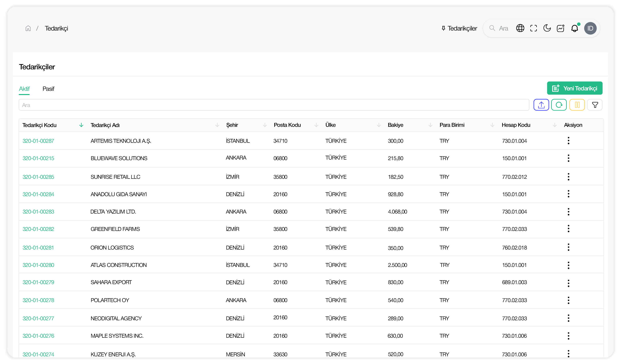Sort suppliers by Şehir column arrow

click(x=265, y=125)
